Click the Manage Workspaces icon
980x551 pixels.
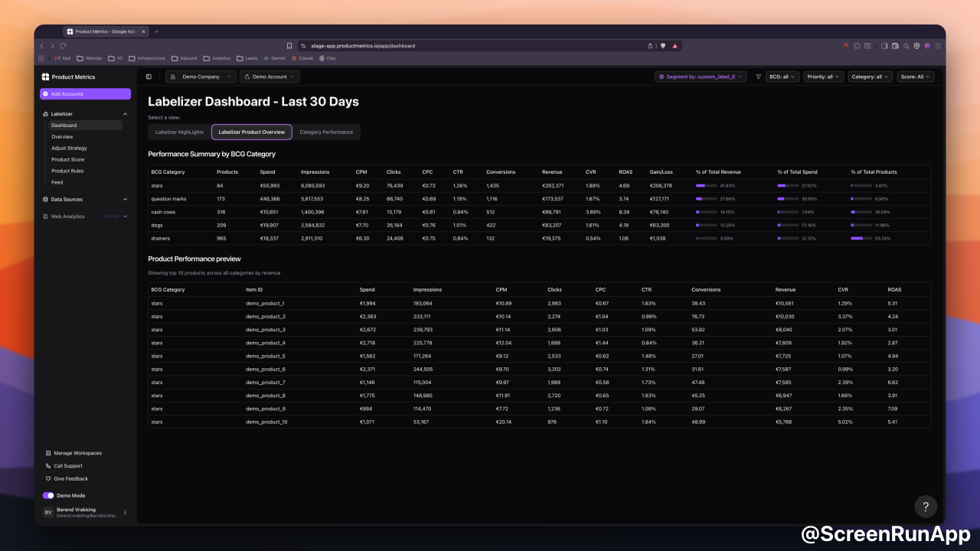click(48, 452)
